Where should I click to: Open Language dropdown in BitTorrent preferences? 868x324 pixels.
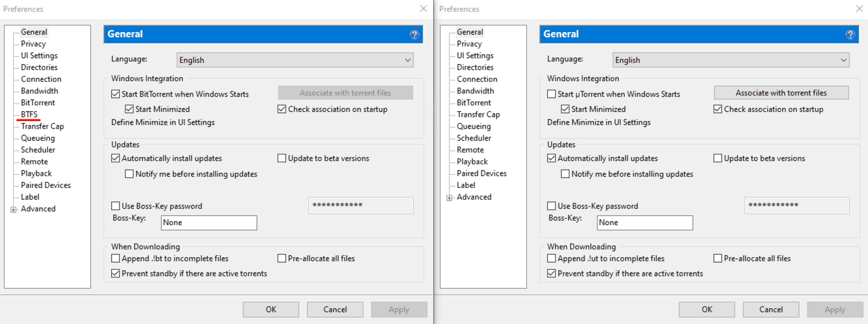295,60
